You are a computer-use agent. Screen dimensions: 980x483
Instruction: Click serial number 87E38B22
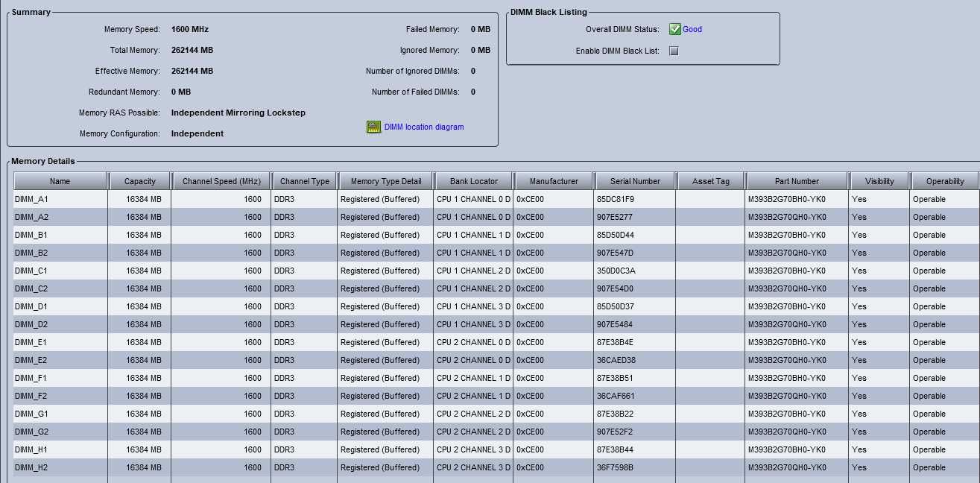[x=615, y=414]
